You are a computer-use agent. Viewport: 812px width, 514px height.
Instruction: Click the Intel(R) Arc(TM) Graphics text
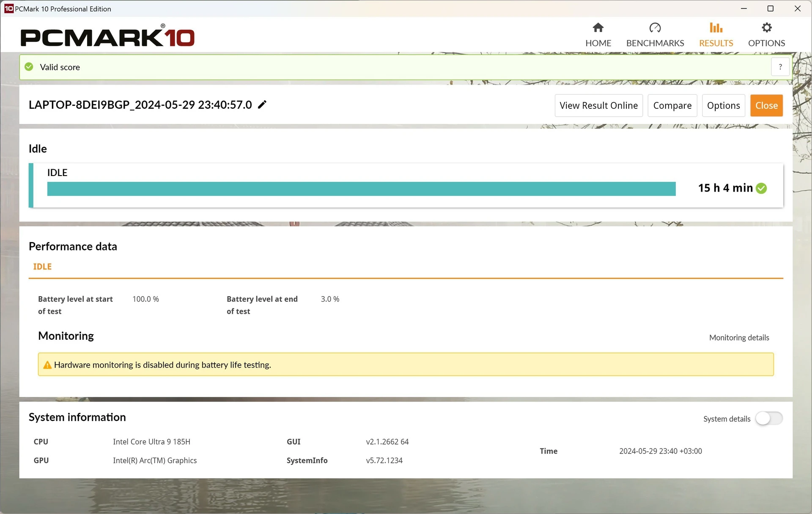pyautogui.click(x=155, y=460)
